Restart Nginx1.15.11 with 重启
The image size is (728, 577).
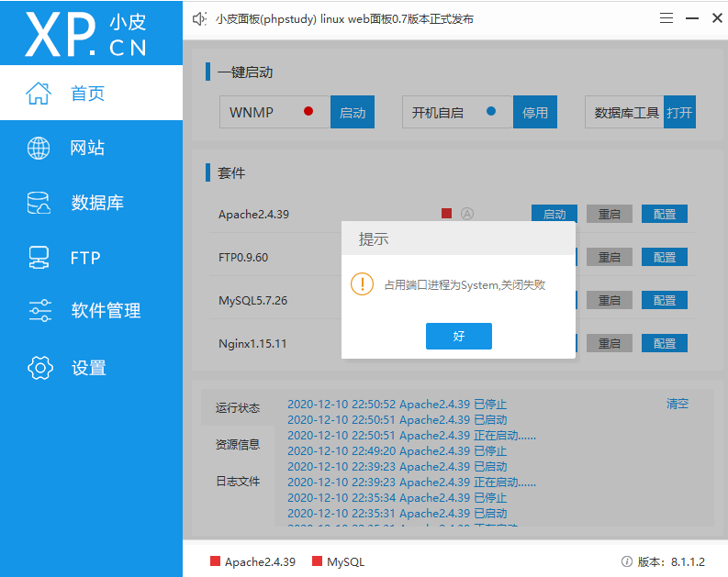610,343
